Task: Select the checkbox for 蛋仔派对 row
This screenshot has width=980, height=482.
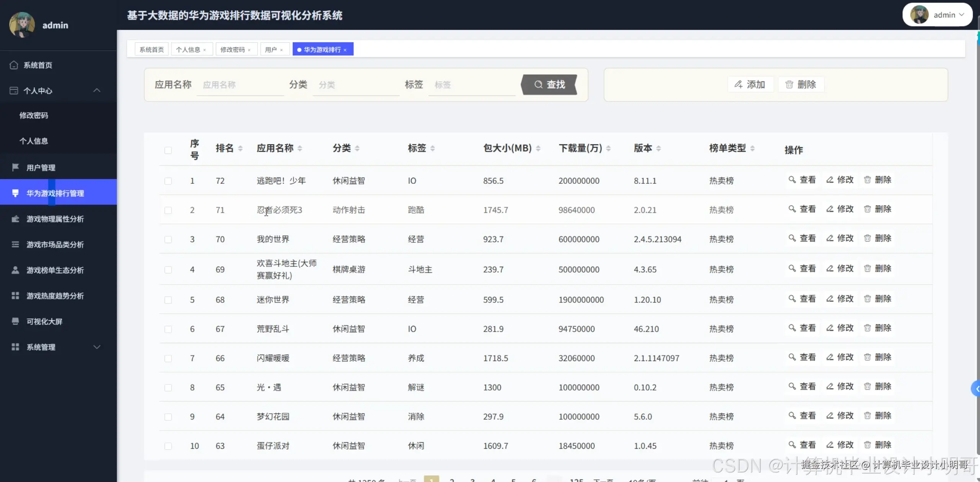Action: pyautogui.click(x=168, y=446)
